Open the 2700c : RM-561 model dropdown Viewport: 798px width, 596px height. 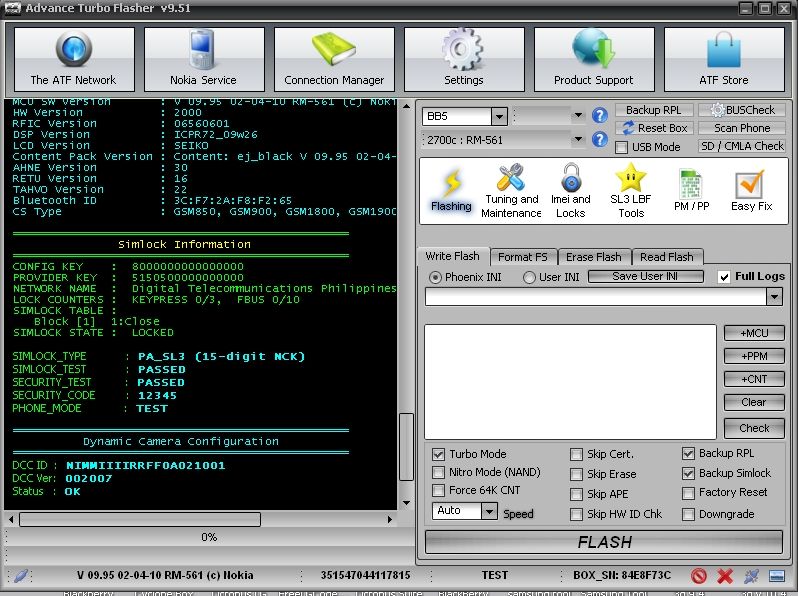[578, 142]
